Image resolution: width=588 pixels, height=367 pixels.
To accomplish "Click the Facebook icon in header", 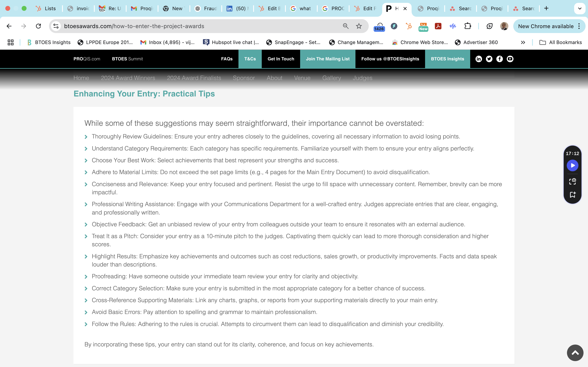I will (x=499, y=59).
